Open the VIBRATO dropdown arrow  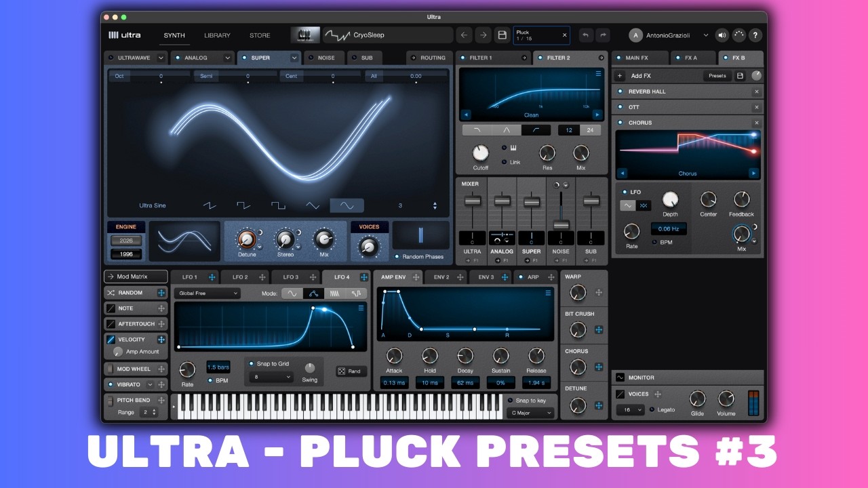click(150, 384)
